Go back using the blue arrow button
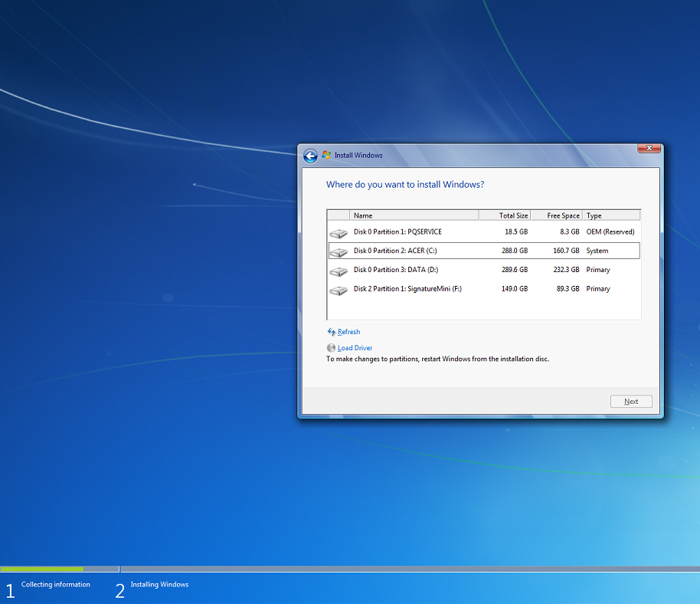 coord(310,156)
